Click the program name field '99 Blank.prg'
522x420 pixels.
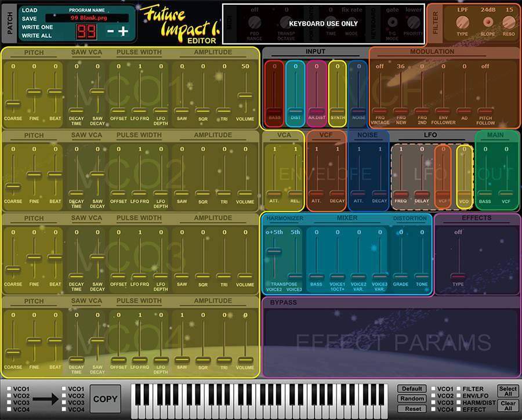pos(87,17)
